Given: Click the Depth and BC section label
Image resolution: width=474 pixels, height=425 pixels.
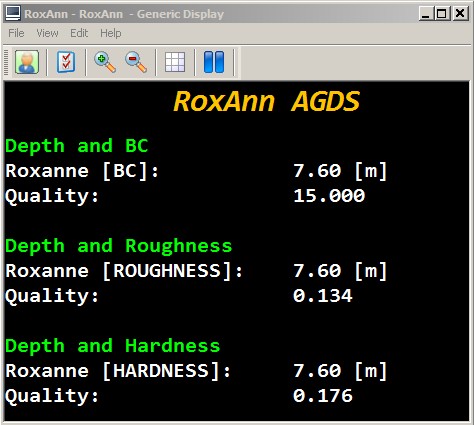Looking at the screenshot, I should [77, 146].
